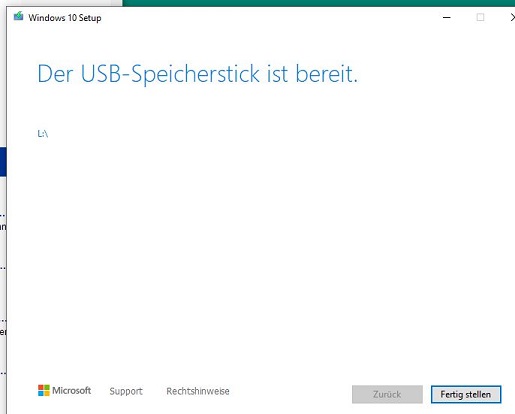Open the Rechtshinweise link

198,391
